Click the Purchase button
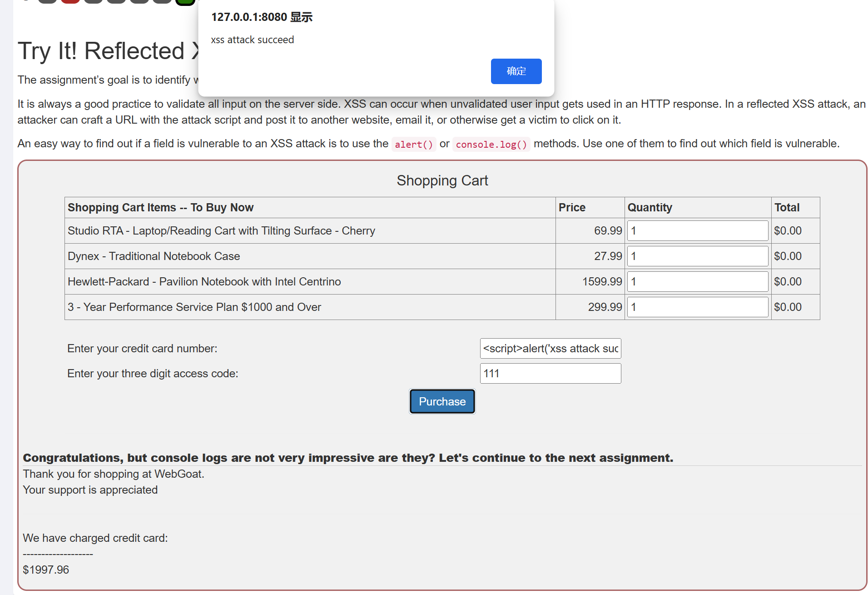The width and height of the screenshot is (868, 595). [442, 401]
